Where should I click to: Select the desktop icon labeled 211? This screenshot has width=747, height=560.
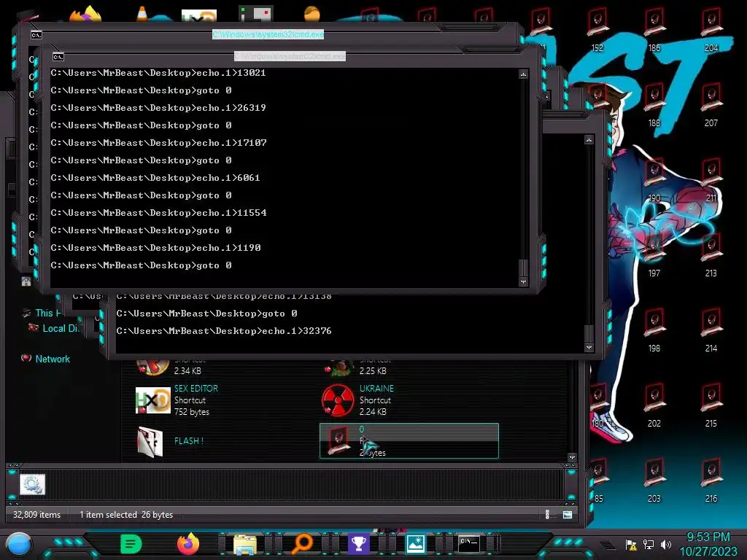click(711, 180)
